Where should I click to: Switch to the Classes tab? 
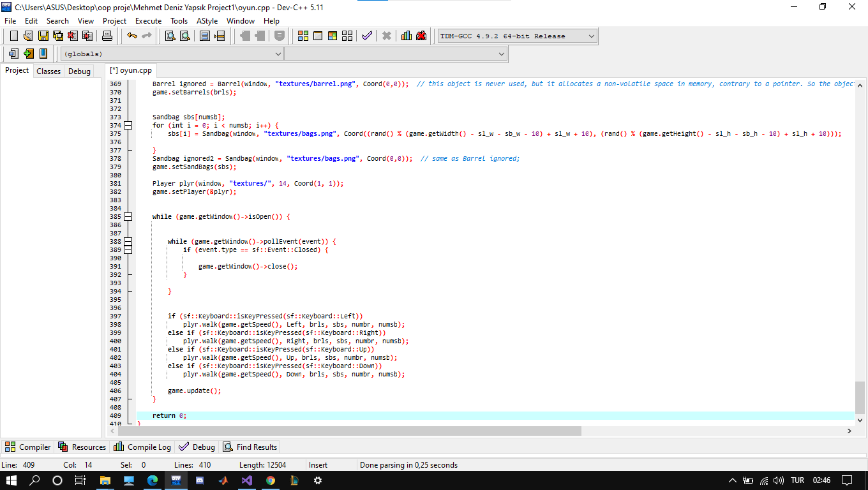point(48,70)
